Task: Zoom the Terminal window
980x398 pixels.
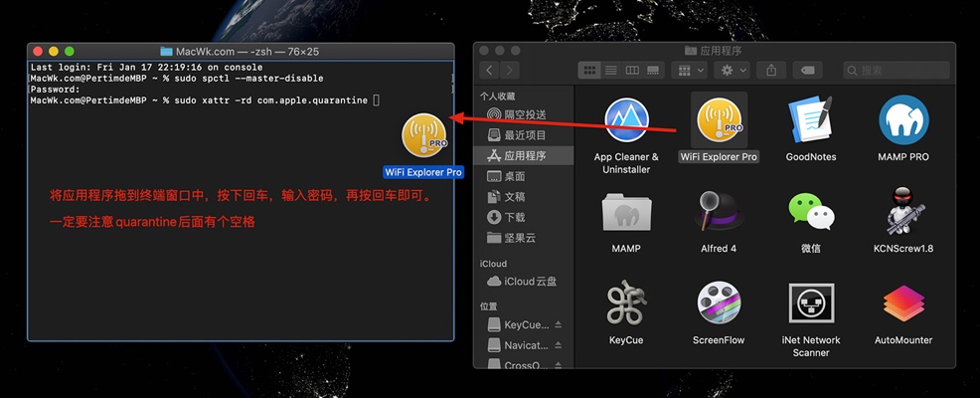Action: (70, 52)
